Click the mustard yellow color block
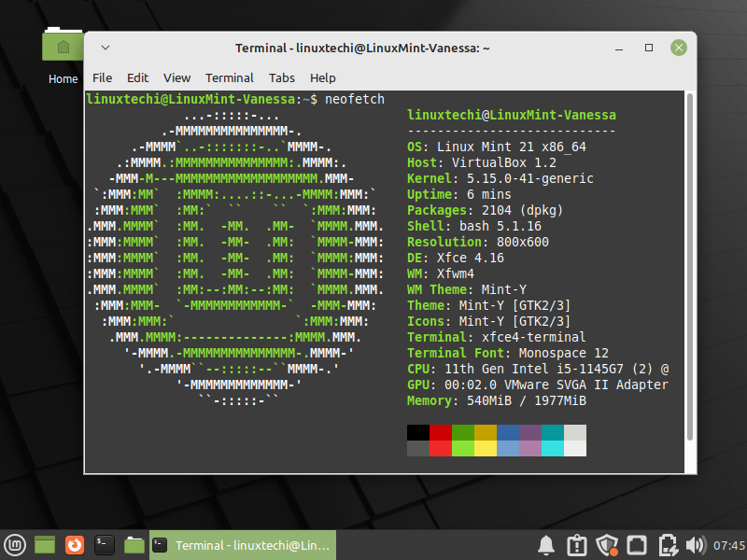The height and width of the screenshot is (560, 747). pos(486,432)
